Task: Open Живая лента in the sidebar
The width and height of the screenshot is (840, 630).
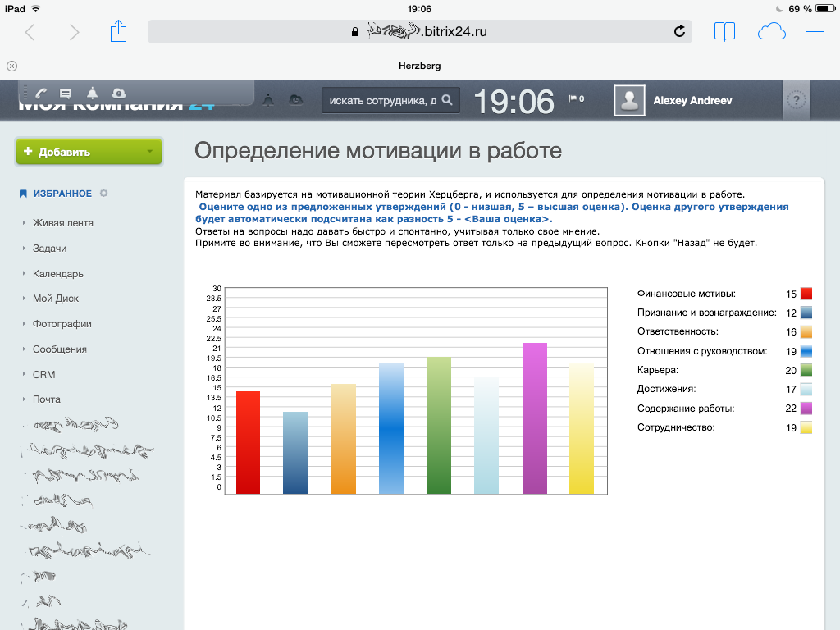Action: [x=63, y=223]
